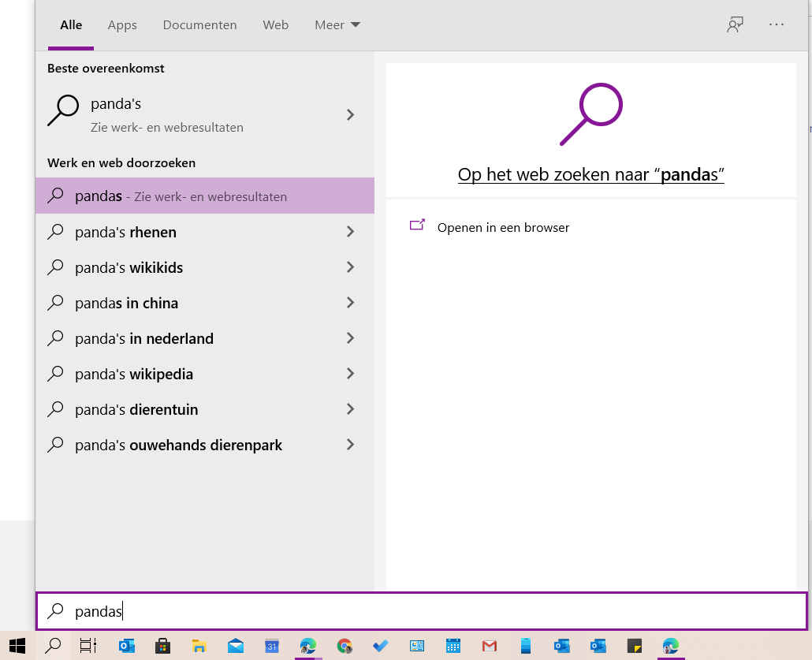
Task: Choose suggestion panda's in nederland
Action: 204,338
